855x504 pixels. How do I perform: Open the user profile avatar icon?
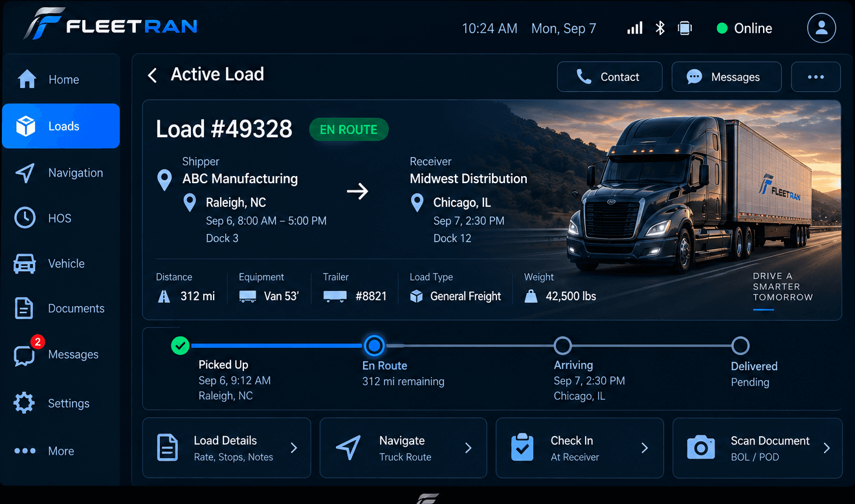(x=821, y=28)
